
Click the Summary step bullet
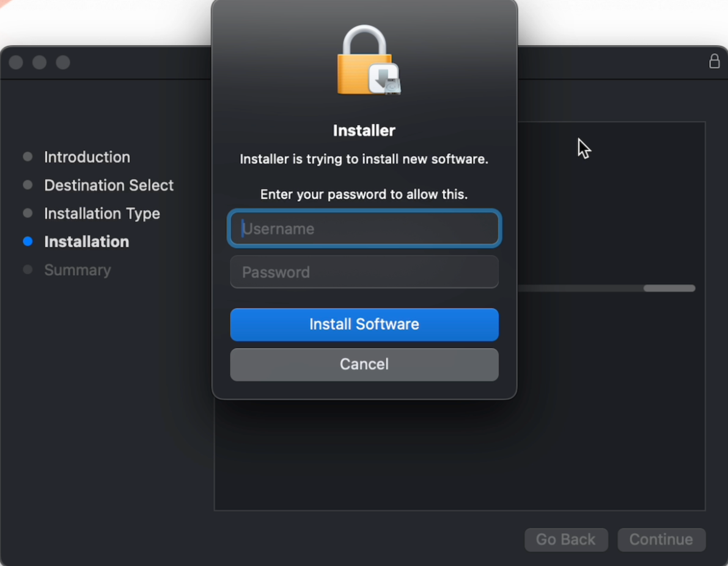click(28, 270)
